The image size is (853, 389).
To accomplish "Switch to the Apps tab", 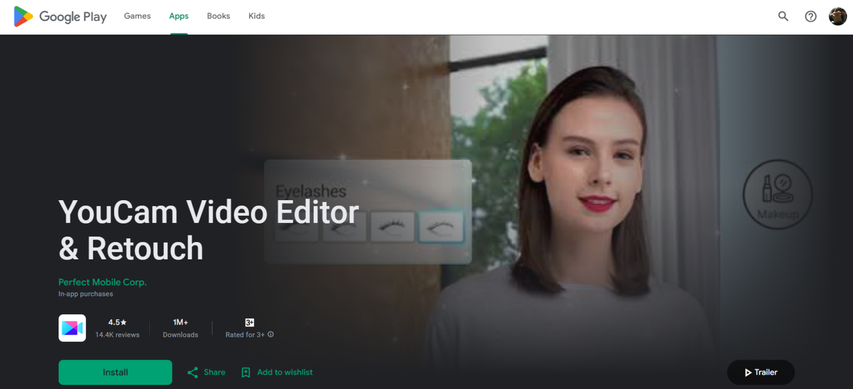I will click(x=178, y=16).
